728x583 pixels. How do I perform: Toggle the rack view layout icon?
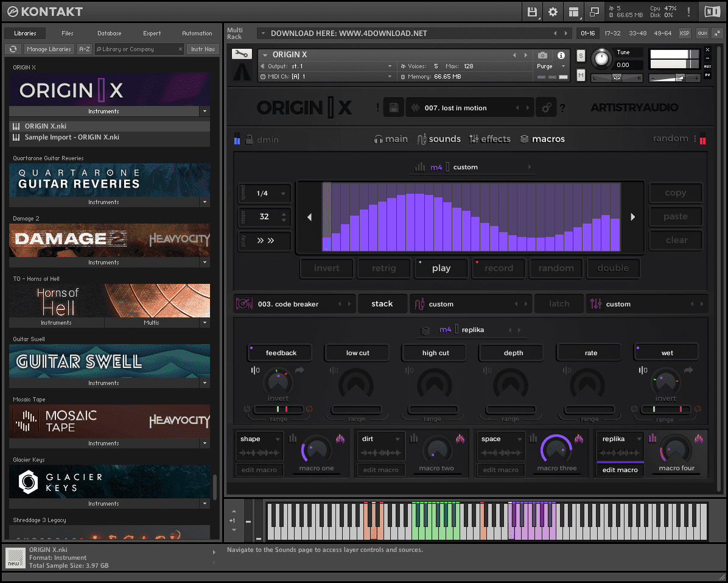[574, 12]
